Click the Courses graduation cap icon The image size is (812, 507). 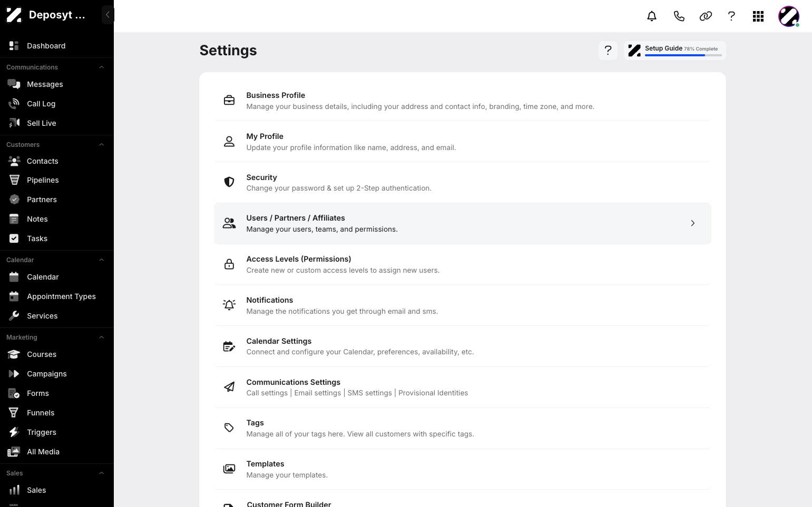pos(14,354)
